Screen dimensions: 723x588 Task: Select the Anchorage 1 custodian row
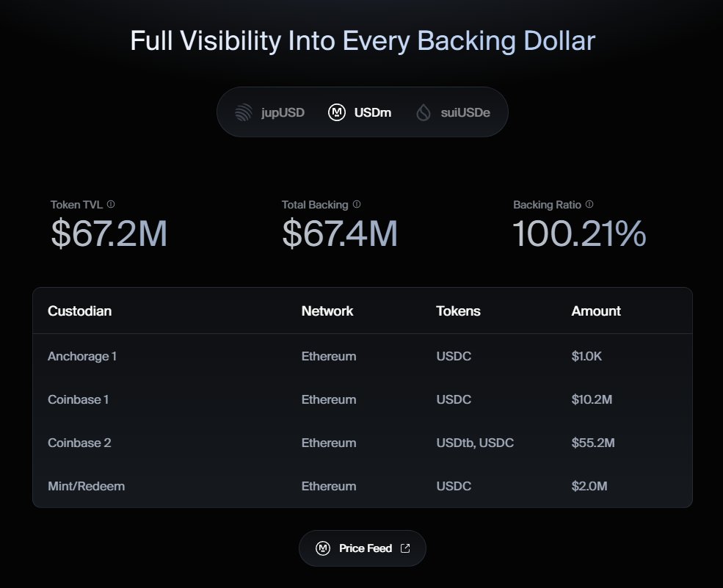point(363,356)
